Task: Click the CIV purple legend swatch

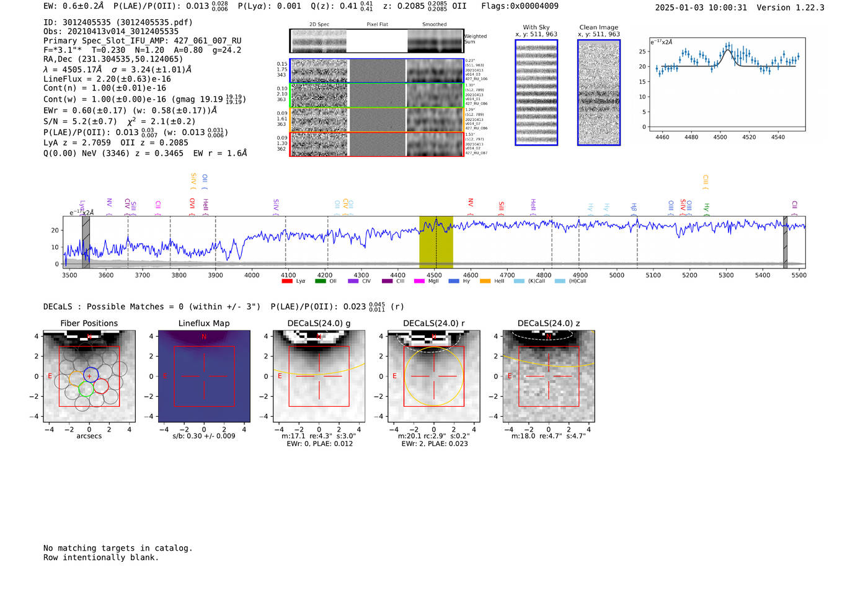Action: tap(353, 281)
